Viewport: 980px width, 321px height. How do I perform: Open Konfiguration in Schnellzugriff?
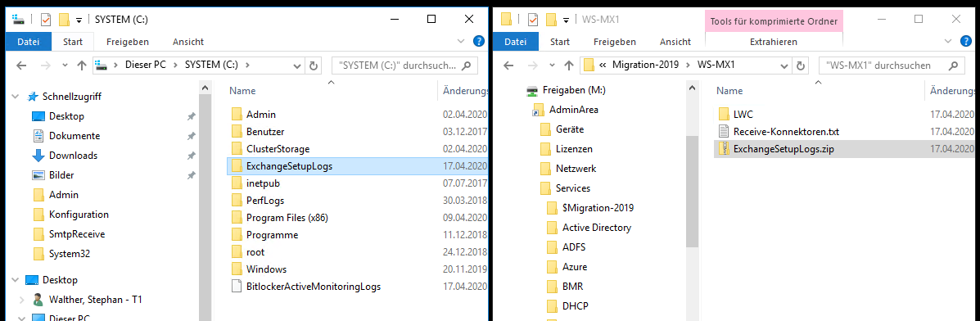pos(79,215)
